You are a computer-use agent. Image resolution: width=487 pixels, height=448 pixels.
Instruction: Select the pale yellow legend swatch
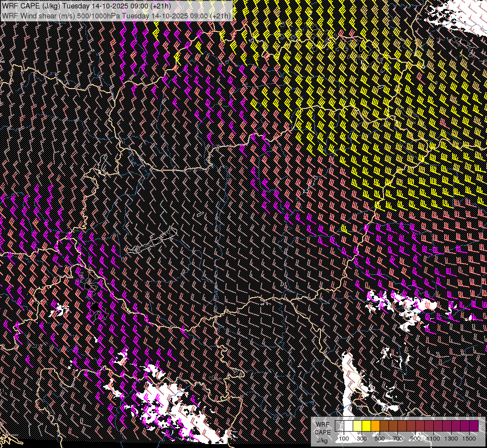click(358, 426)
